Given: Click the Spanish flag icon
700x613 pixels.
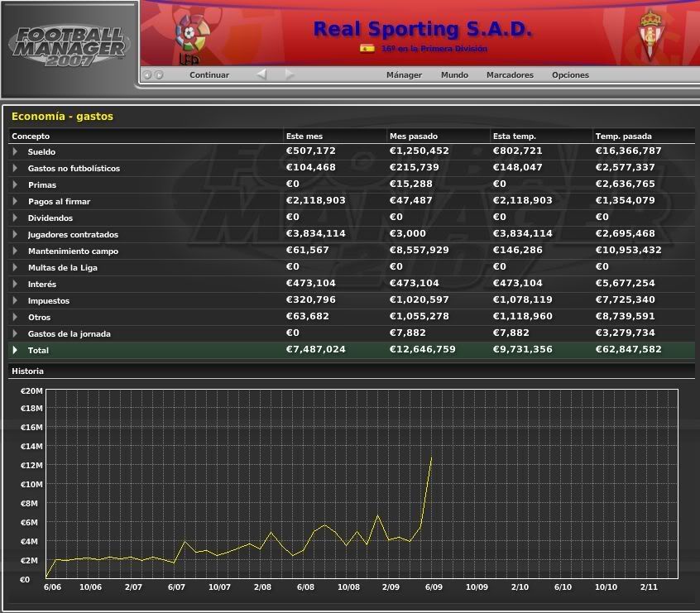Looking at the screenshot, I should pyautogui.click(x=367, y=49).
